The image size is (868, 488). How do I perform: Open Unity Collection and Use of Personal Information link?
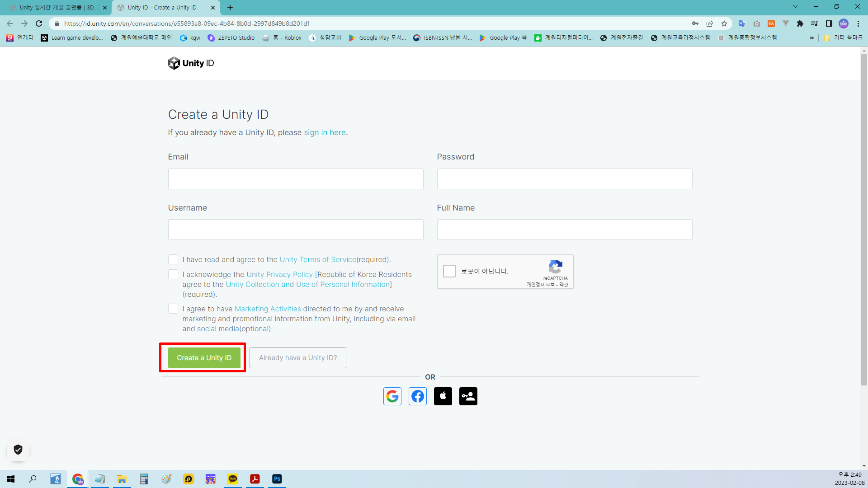308,284
